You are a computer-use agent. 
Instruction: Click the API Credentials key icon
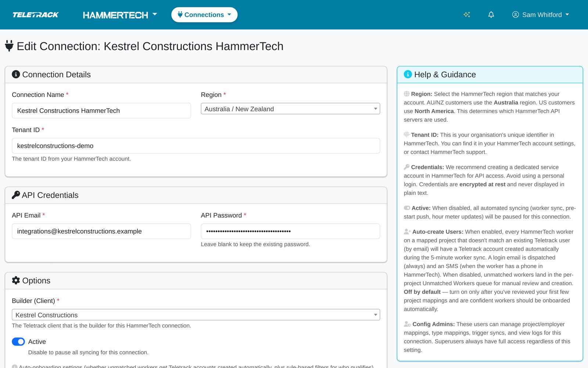coord(16,195)
